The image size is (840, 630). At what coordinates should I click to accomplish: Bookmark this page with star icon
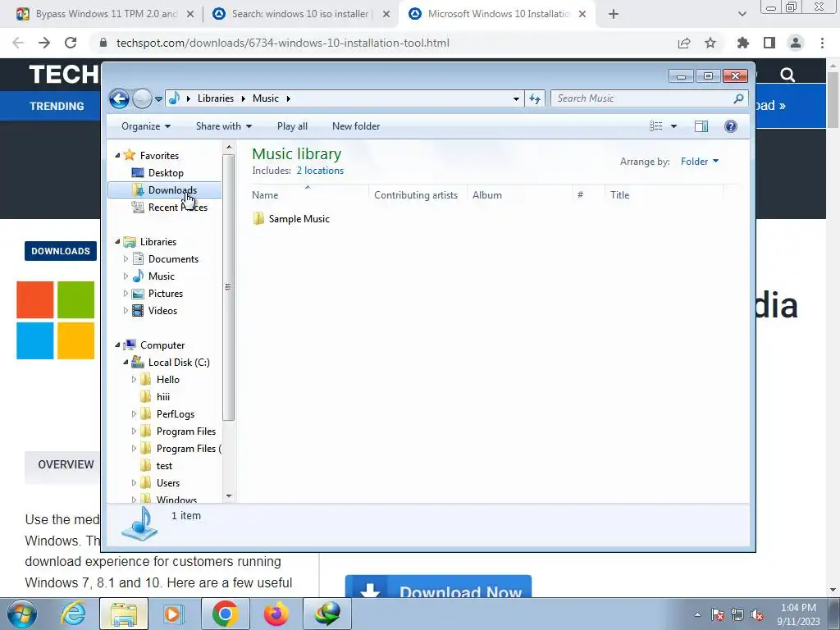click(710, 43)
